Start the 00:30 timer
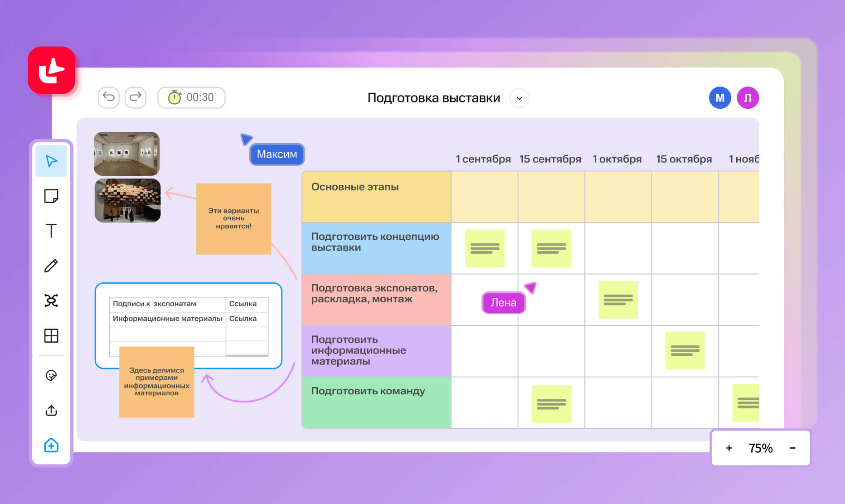Viewport: 845px width, 504px height. 191,97
